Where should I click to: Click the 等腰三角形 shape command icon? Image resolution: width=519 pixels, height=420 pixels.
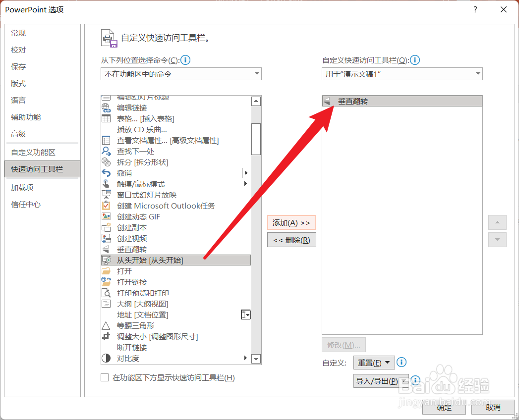click(x=106, y=325)
